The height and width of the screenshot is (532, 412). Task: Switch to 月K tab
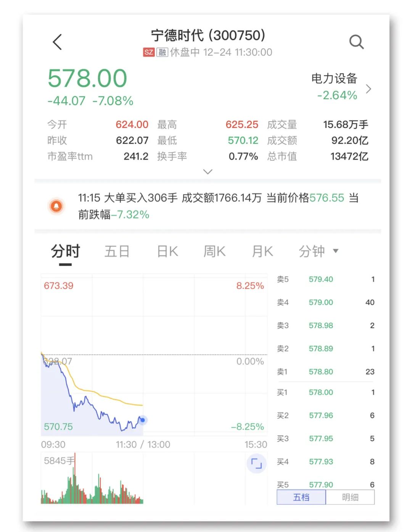pos(262,251)
